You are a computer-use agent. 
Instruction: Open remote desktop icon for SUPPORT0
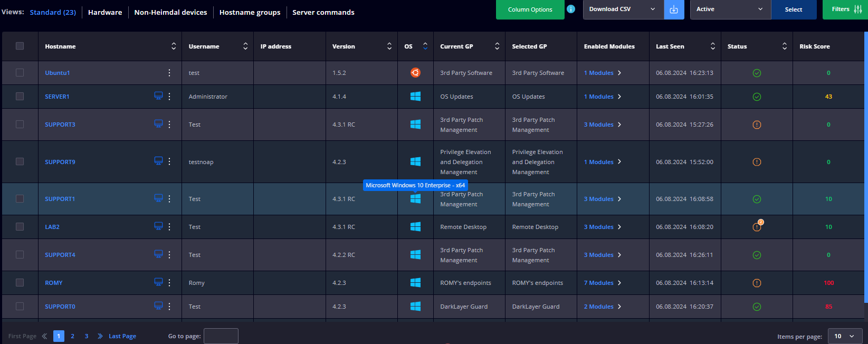point(158,305)
